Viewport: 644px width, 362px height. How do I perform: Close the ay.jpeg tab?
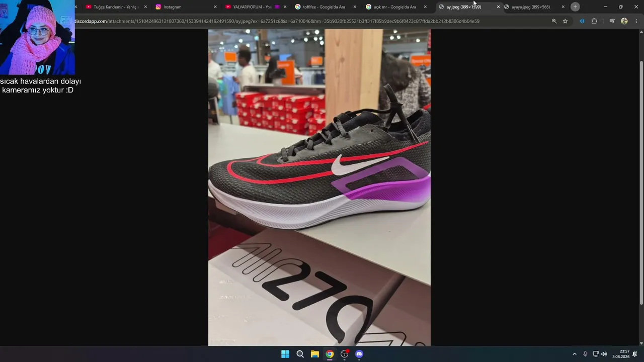tap(498, 7)
